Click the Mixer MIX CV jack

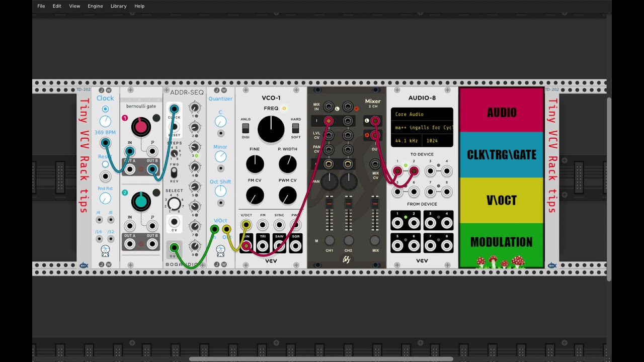tap(375, 164)
